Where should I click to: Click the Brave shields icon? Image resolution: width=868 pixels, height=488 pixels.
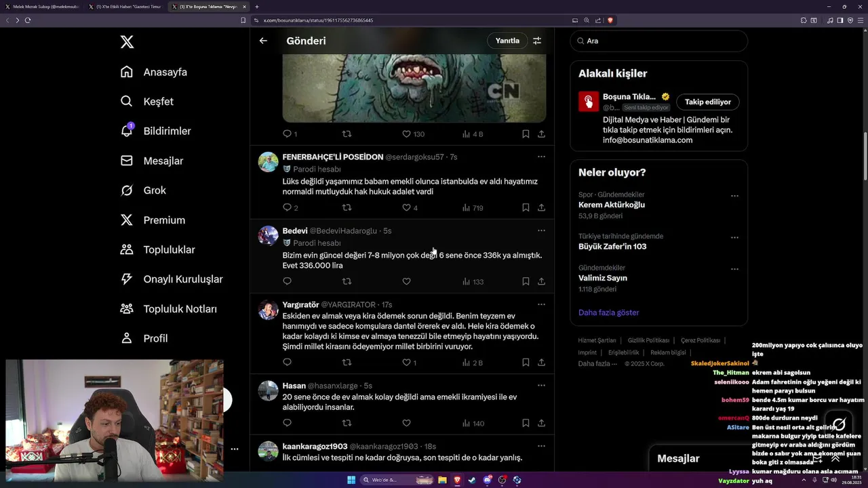pyautogui.click(x=610, y=20)
